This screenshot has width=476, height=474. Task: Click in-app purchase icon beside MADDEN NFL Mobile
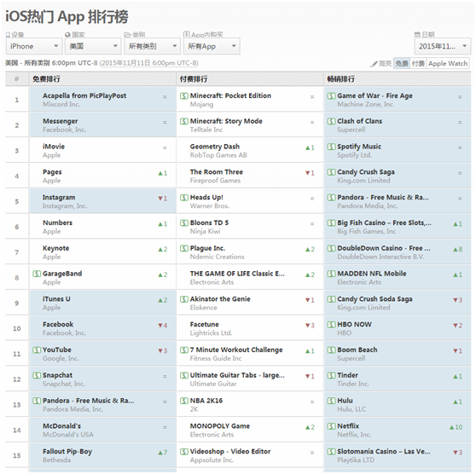pyautogui.click(x=331, y=274)
